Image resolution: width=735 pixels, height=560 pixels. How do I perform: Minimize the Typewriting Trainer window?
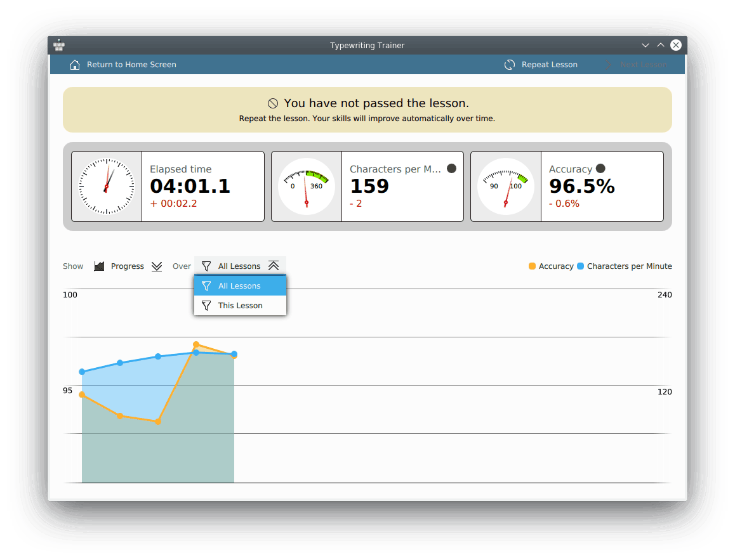pos(646,46)
